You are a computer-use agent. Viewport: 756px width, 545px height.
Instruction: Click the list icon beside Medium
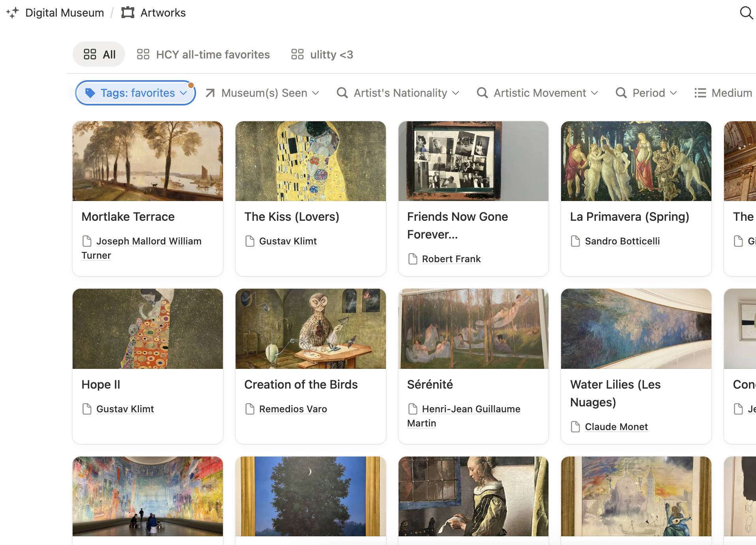coord(700,93)
